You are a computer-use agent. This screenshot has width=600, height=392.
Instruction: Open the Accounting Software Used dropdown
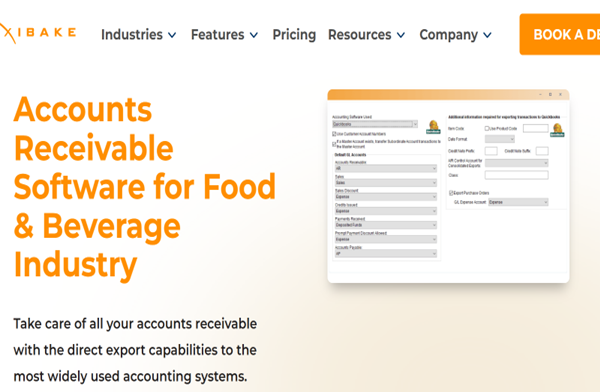click(375, 124)
